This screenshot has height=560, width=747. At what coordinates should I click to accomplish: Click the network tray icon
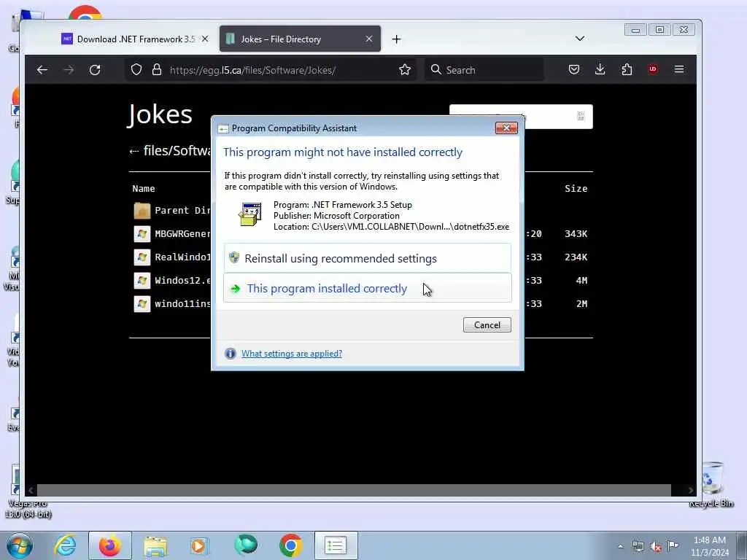638,547
